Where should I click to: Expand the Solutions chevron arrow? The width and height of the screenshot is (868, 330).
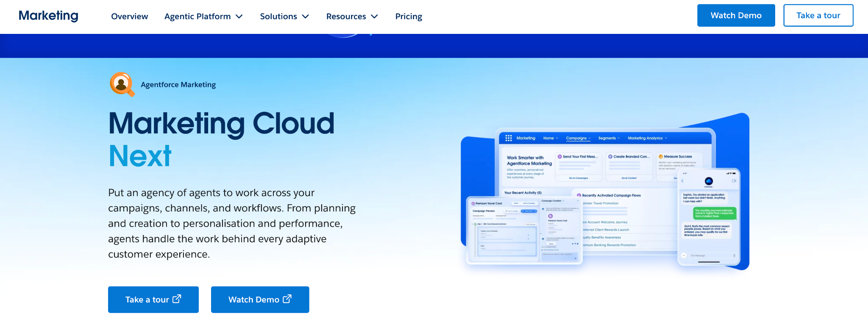click(x=306, y=17)
